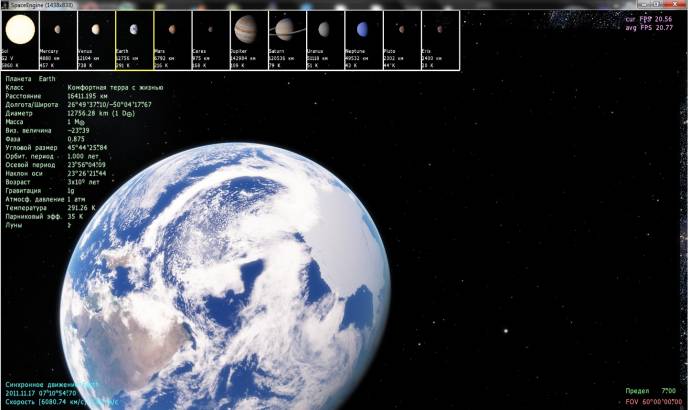690x410 pixels.
Task: Choose the blue Neptune thumbnail
Action: [x=364, y=40]
